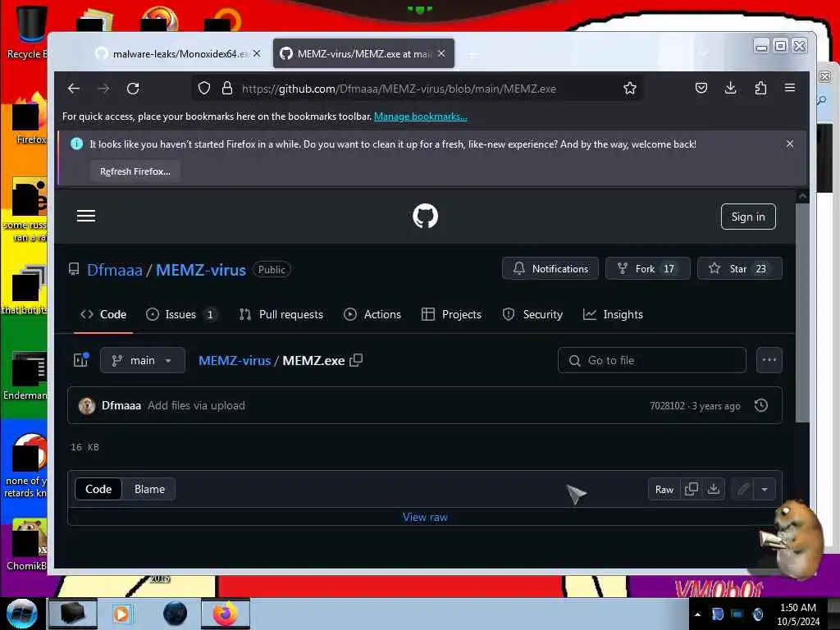Open the Firefox downloads panel

click(731, 88)
